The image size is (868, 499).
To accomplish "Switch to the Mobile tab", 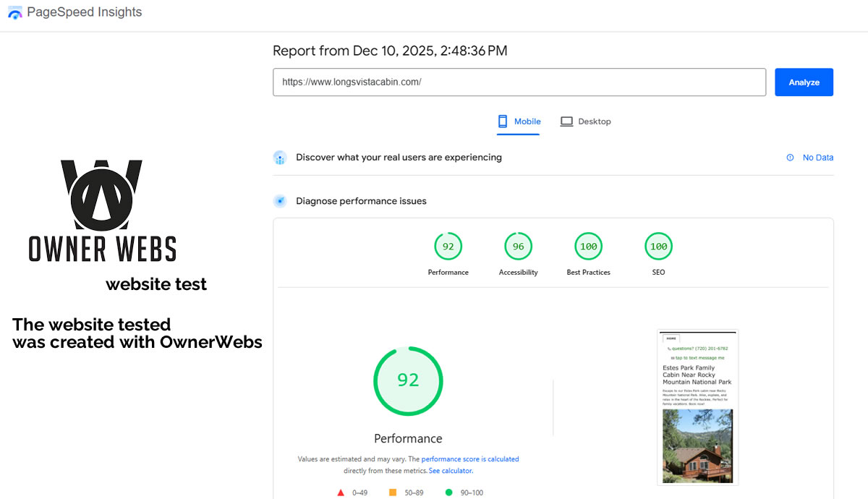I will click(x=519, y=121).
